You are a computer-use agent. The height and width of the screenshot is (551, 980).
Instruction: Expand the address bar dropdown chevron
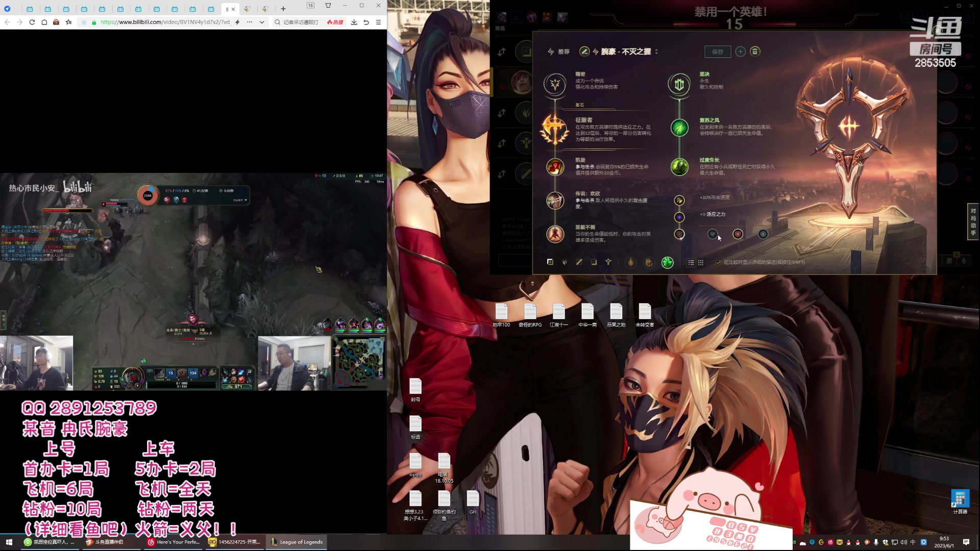(x=262, y=22)
